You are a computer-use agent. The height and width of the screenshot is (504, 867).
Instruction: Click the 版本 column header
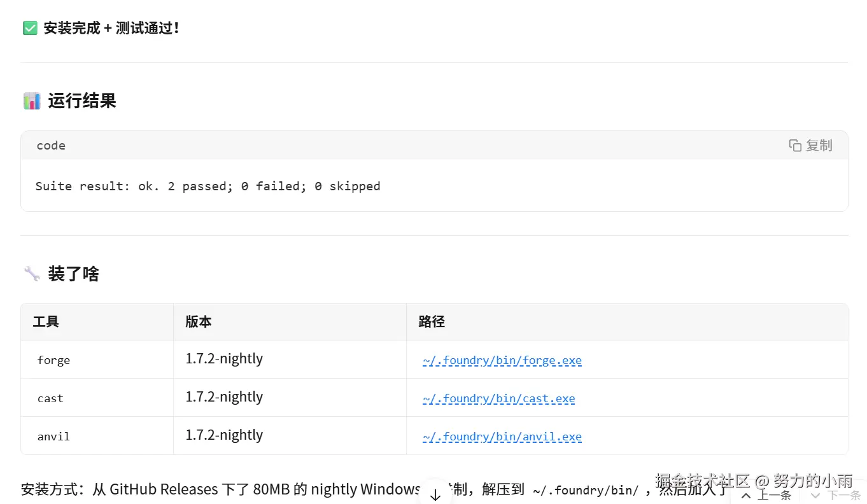199,321
